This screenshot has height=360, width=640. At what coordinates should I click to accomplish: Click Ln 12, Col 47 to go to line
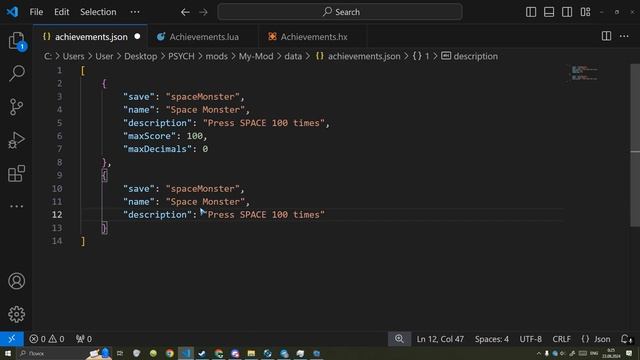[x=440, y=339]
